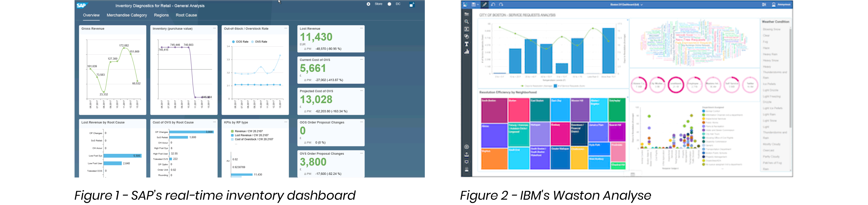Open options menu of Projected Cost of OVS card
Viewport: 868px width, 205px height.
(x=362, y=91)
